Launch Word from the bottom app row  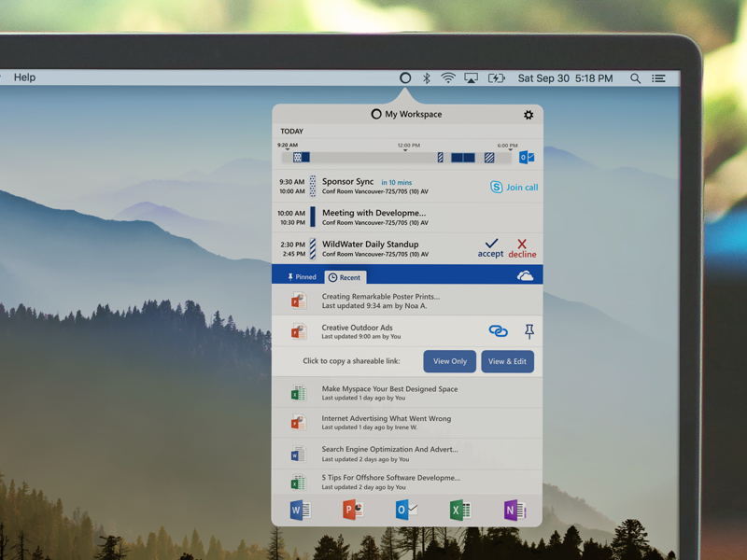(x=300, y=510)
